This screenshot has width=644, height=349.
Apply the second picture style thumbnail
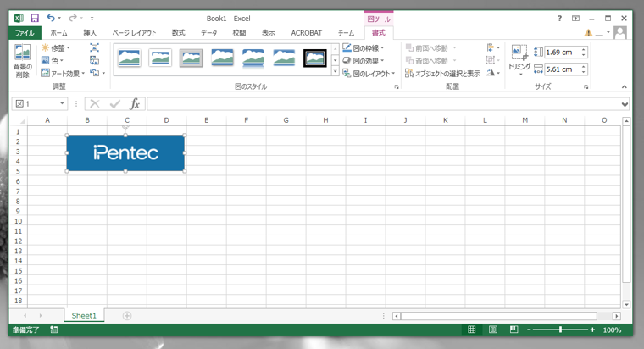click(160, 58)
